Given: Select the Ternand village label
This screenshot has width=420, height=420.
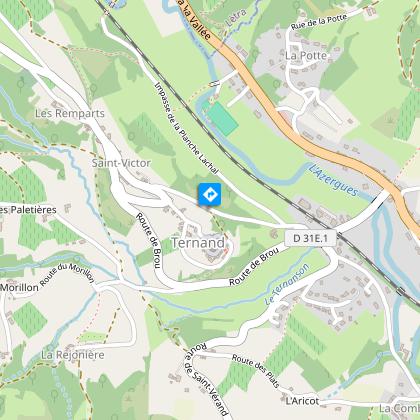Looking at the screenshot, I should coord(198,243).
